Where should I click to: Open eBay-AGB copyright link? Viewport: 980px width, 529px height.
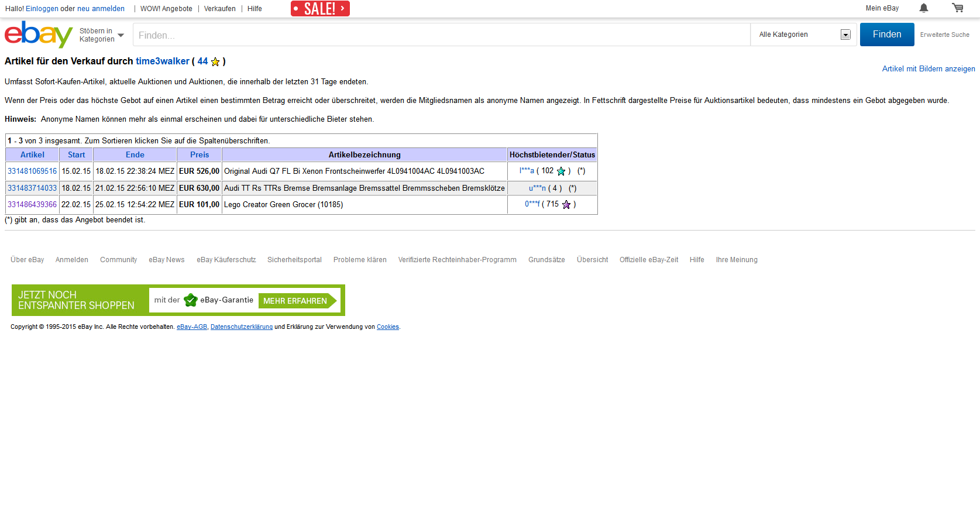pyautogui.click(x=192, y=327)
